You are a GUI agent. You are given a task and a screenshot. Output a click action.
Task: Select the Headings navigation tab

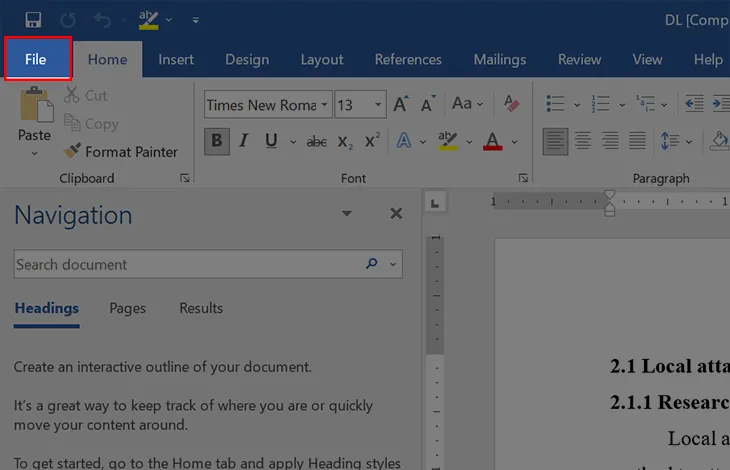(47, 308)
